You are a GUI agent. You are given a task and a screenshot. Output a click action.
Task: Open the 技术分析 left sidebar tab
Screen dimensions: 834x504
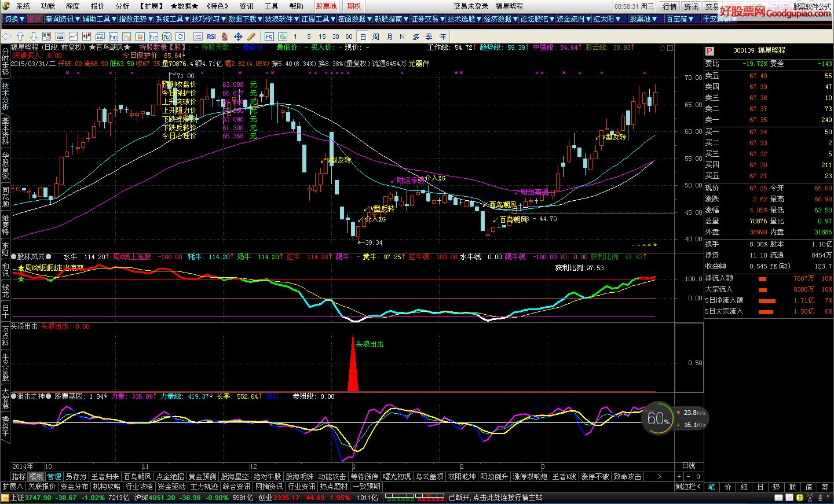(x=5, y=96)
